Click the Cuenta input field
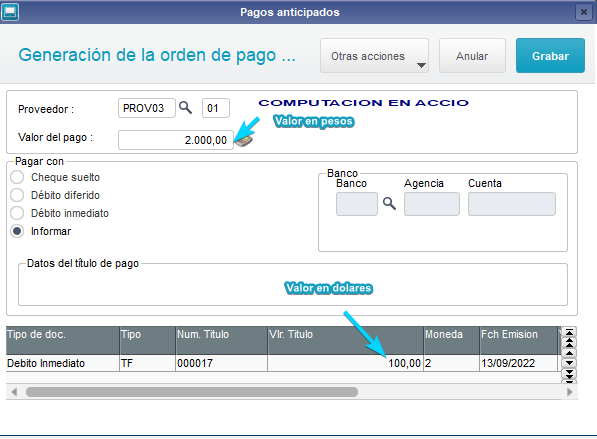The height and width of the screenshot is (439, 597). (512, 204)
